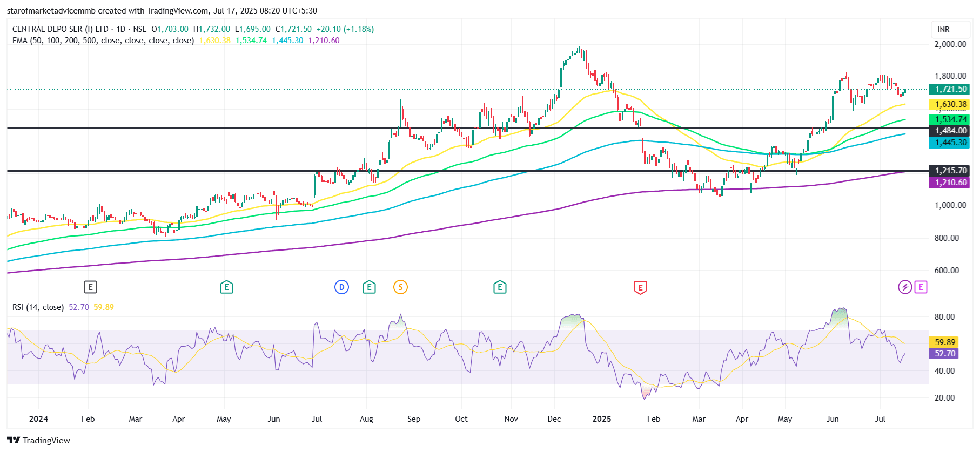Click the Dec label on time axis
Screen dimensions: 980x452
click(554, 419)
